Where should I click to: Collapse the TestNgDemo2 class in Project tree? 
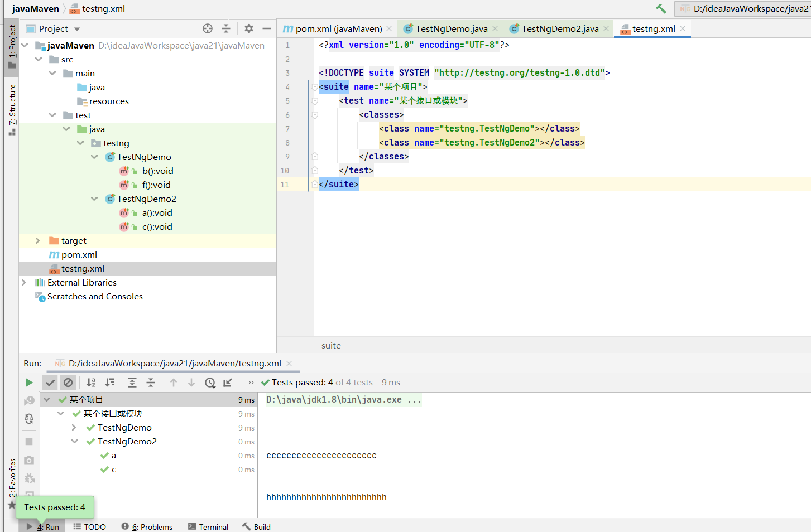click(94, 199)
